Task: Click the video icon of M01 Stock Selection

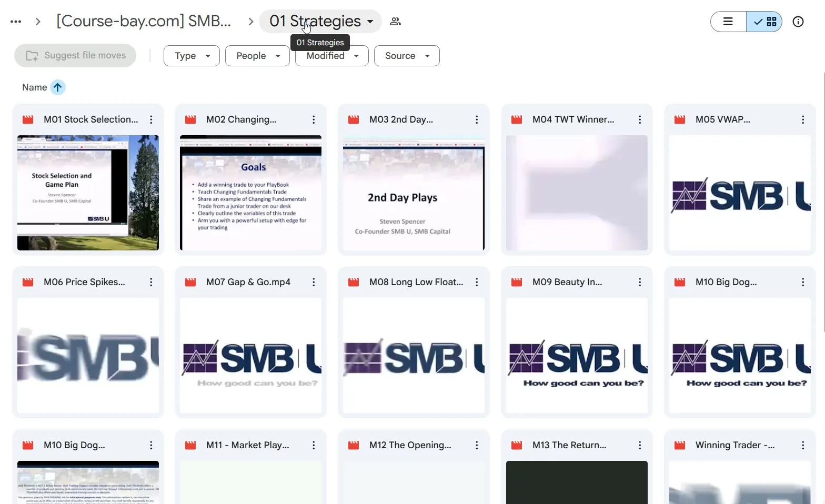Action: (28, 120)
